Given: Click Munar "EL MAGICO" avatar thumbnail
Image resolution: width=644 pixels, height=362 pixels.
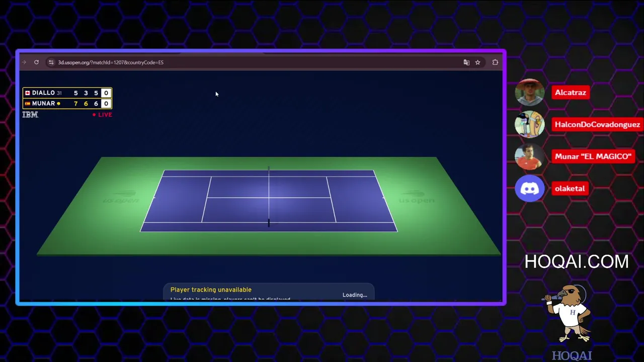Looking at the screenshot, I should click(529, 156).
